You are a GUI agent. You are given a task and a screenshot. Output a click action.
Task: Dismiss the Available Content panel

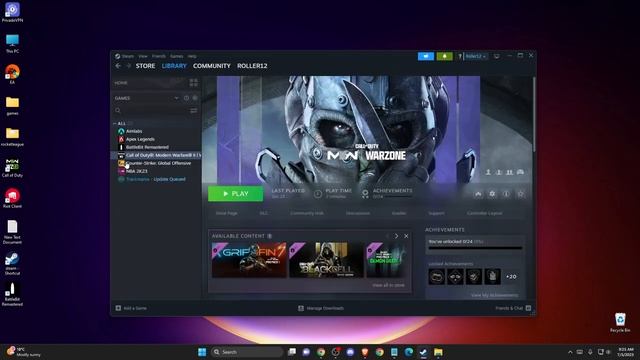(x=406, y=236)
